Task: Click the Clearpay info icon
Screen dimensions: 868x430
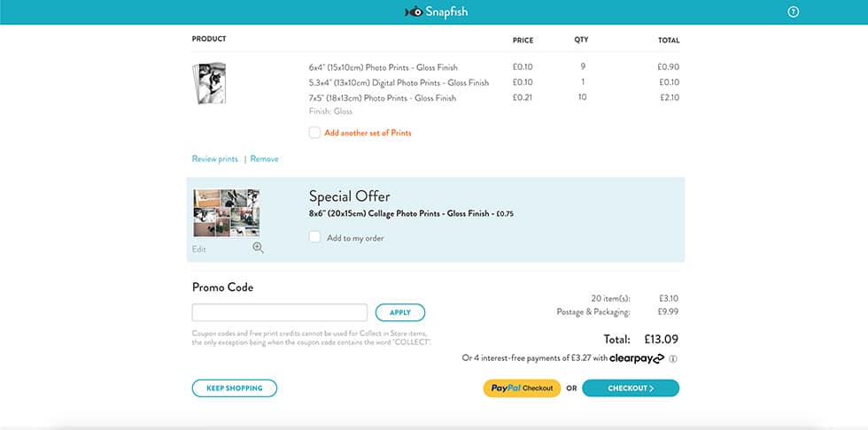Action: tap(673, 358)
